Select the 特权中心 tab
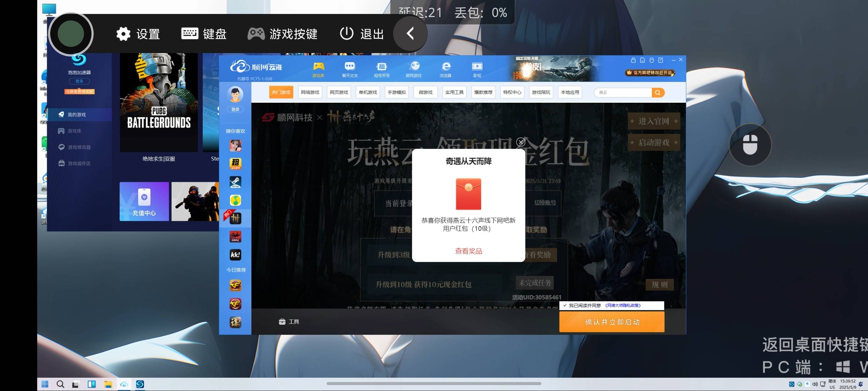Image resolution: width=868 pixels, height=391 pixels. [512, 92]
